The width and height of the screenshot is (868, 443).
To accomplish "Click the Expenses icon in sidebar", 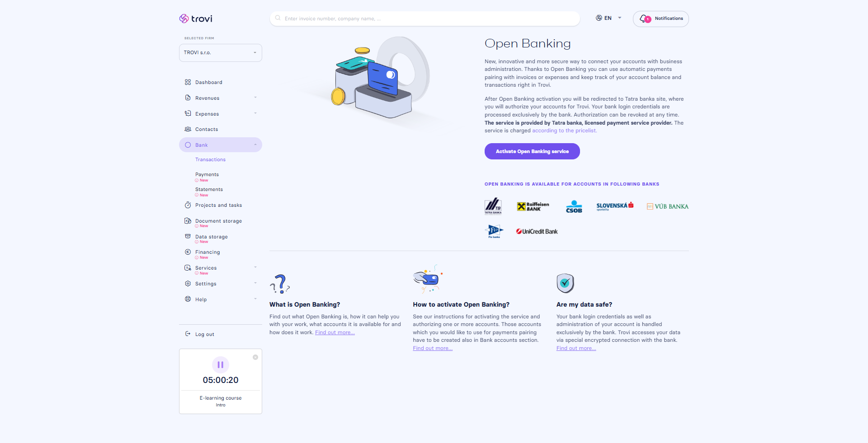I will coord(188,113).
